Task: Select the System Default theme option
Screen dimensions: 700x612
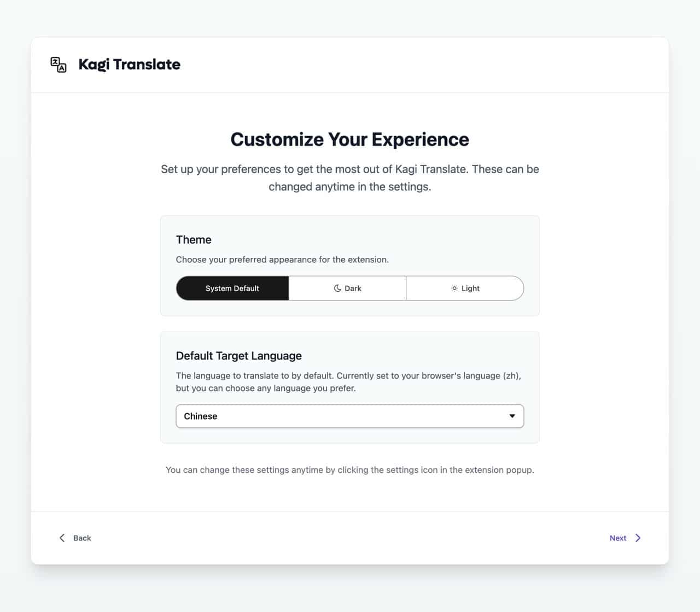Action: coord(232,289)
